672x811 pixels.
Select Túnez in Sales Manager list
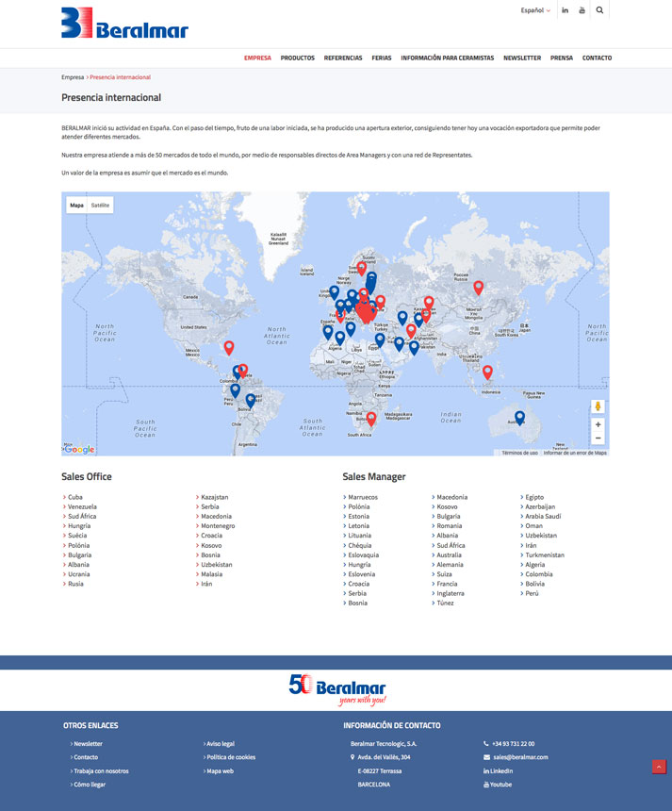[445, 604]
